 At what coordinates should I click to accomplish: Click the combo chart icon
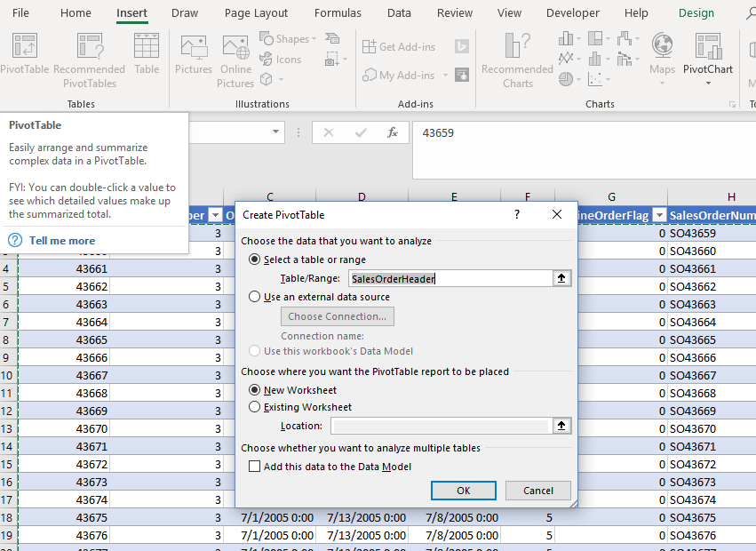pos(624,59)
